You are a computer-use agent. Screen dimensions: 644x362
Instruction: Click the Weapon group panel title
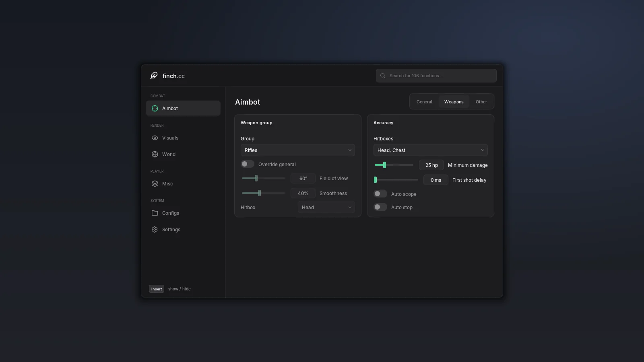tap(256, 123)
